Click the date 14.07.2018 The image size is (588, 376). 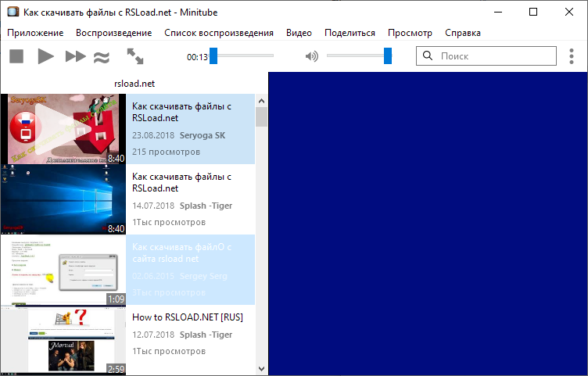coord(153,206)
